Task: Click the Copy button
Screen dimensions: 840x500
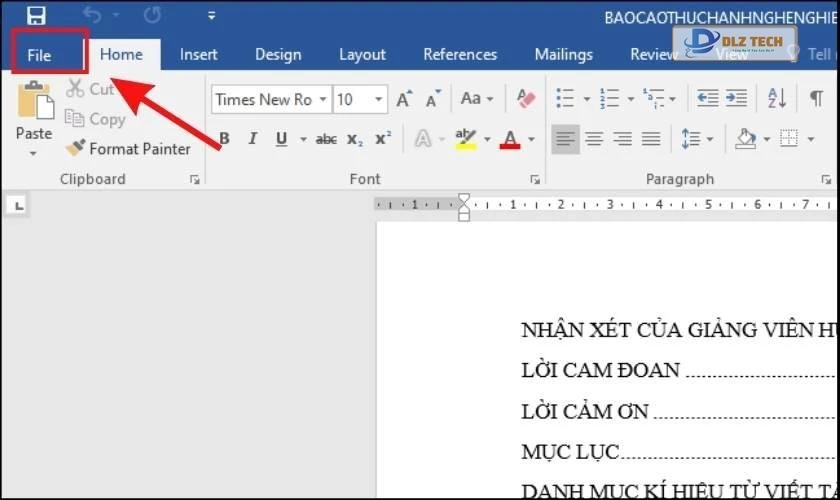Action: tap(96, 119)
